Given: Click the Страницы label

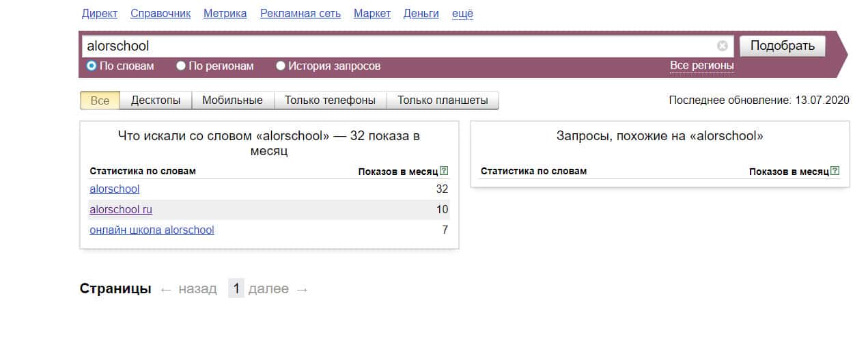Looking at the screenshot, I should point(115,288).
